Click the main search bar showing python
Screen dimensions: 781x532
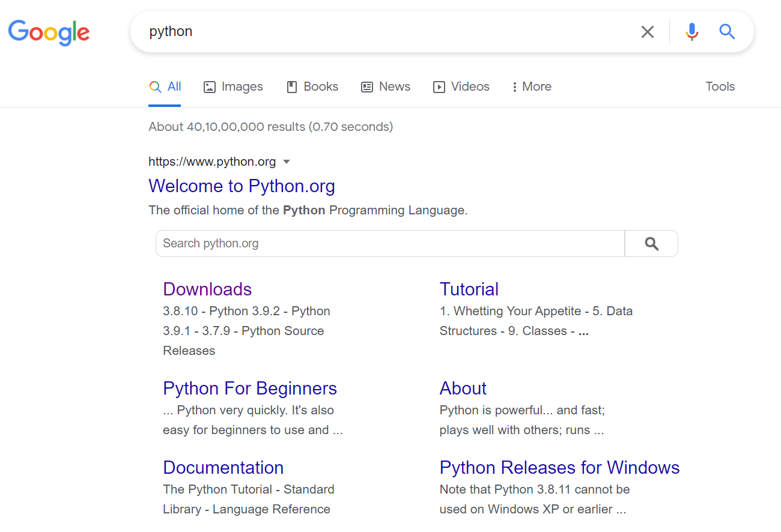[360, 31]
